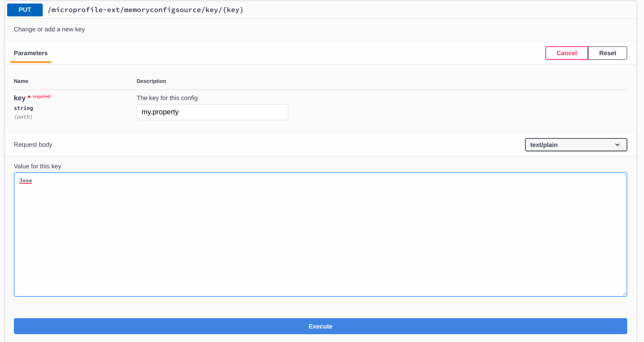Click the word 'Jose' in the value box
The image size is (644, 342).
pos(25,180)
